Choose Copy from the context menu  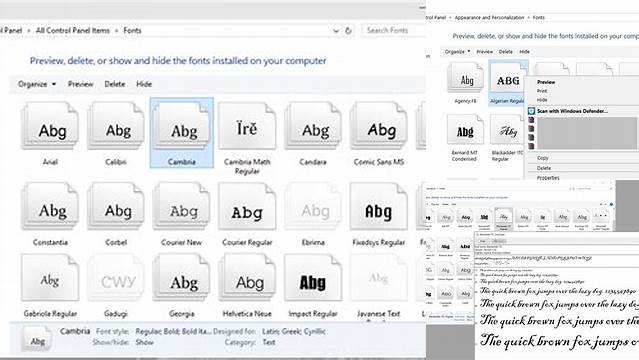[x=542, y=158]
